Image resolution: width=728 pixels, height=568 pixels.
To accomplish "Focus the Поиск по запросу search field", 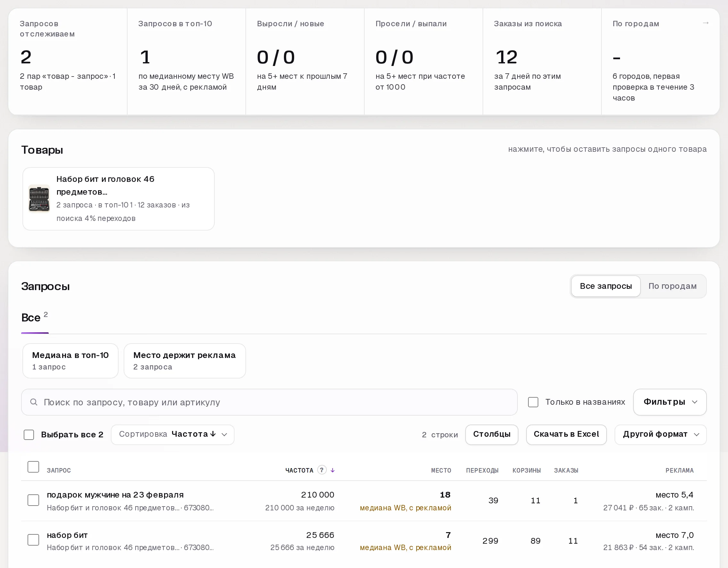I will coord(269,402).
